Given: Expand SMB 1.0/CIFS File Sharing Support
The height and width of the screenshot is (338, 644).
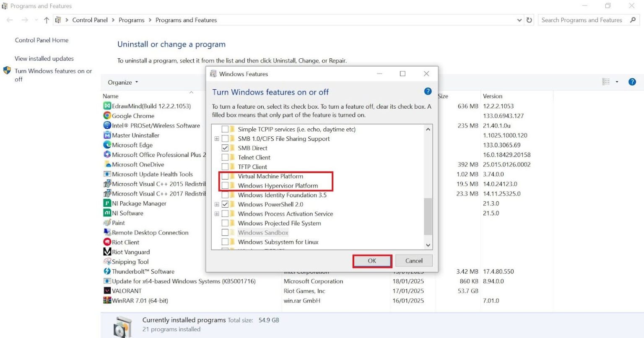Looking at the screenshot, I should coord(217,139).
